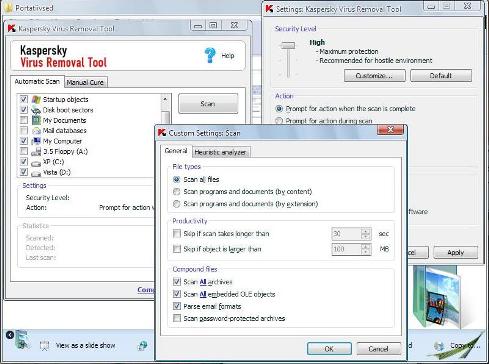Click the My Documents folder icon

[x=36, y=120]
